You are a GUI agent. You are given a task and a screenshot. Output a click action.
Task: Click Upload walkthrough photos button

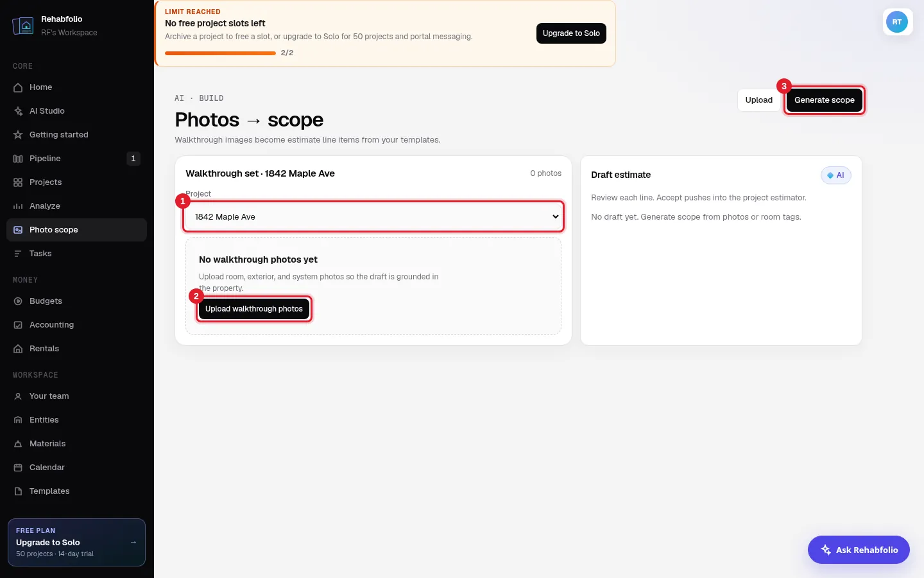254,309
